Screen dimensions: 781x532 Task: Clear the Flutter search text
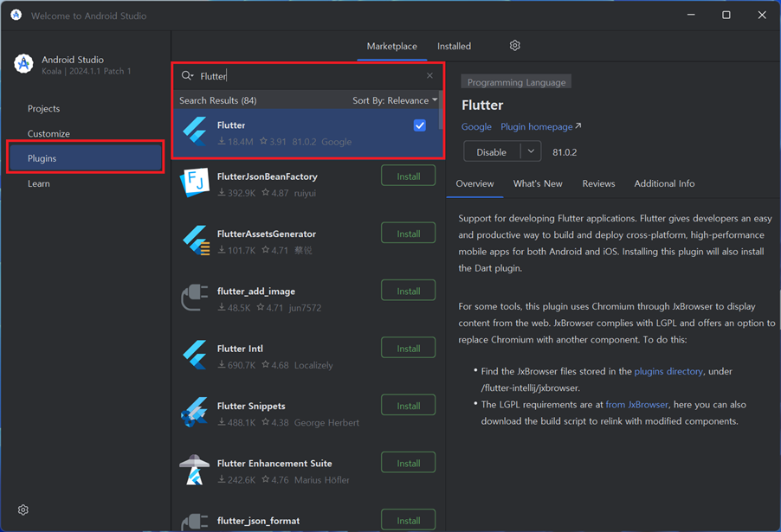click(x=429, y=76)
